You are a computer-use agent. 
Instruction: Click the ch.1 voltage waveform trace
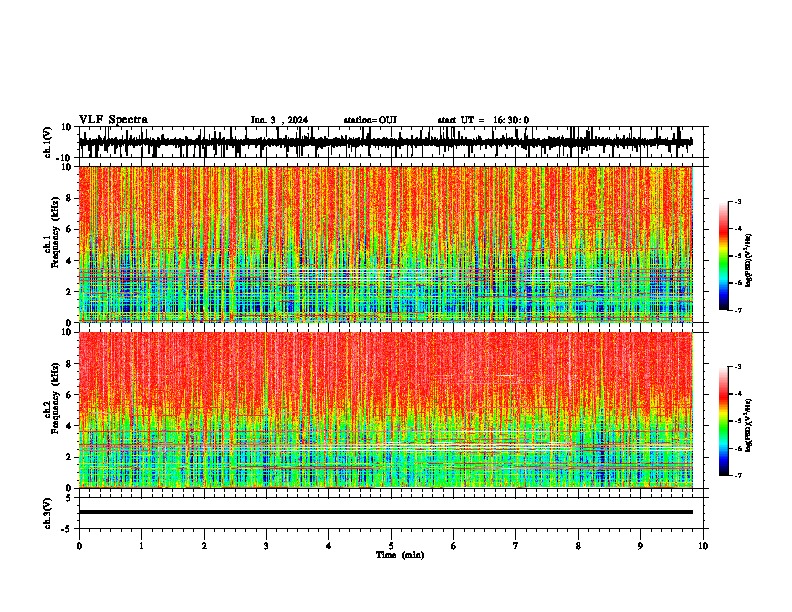385,142
